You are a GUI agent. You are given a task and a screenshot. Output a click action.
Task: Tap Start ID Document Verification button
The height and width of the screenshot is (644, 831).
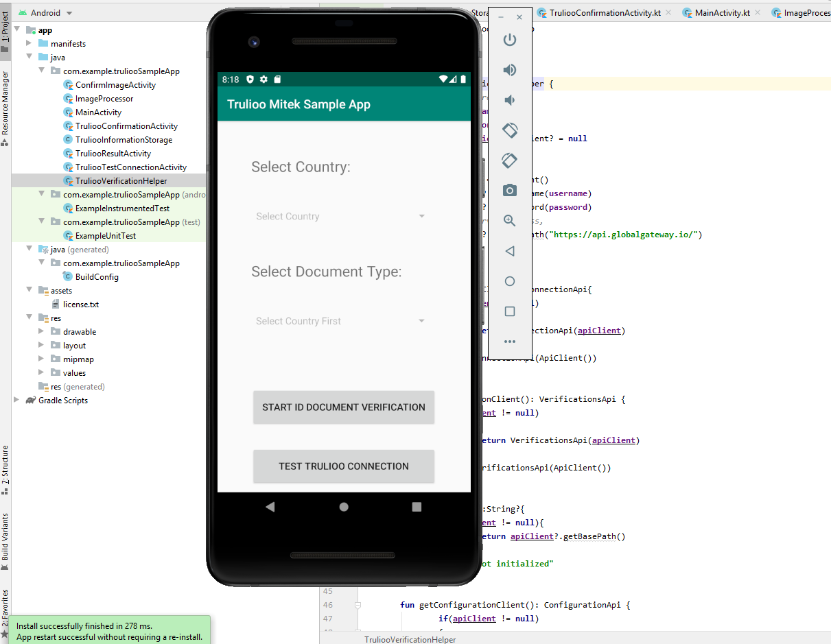(x=344, y=407)
